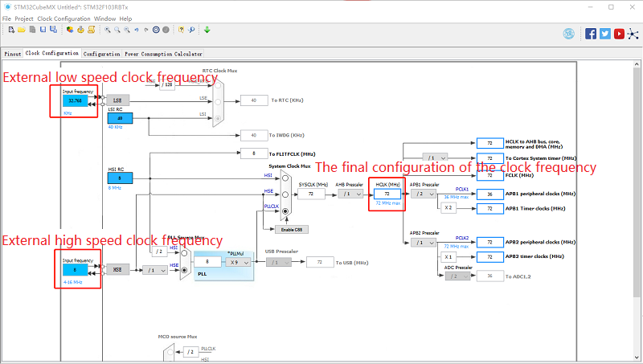Switch to the Pinout tab
The image size is (643, 364).
pyautogui.click(x=13, y=54)
